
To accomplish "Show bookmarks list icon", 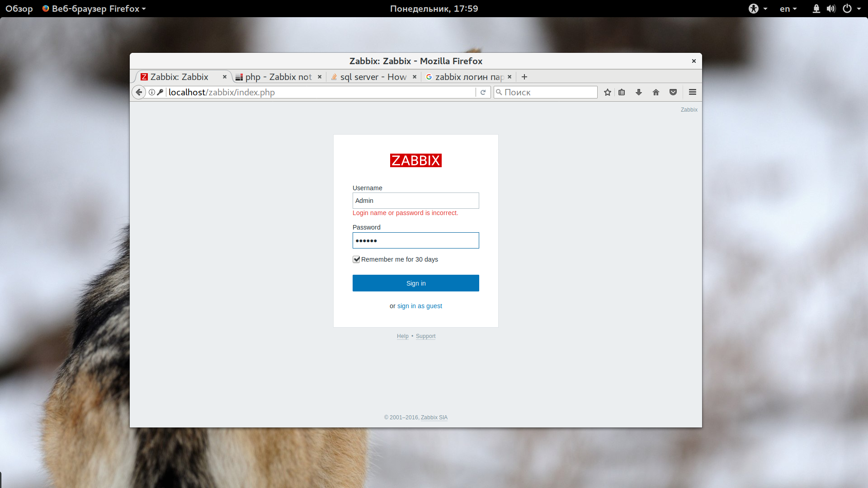I will pyautogui.click(x=622, y=92).
